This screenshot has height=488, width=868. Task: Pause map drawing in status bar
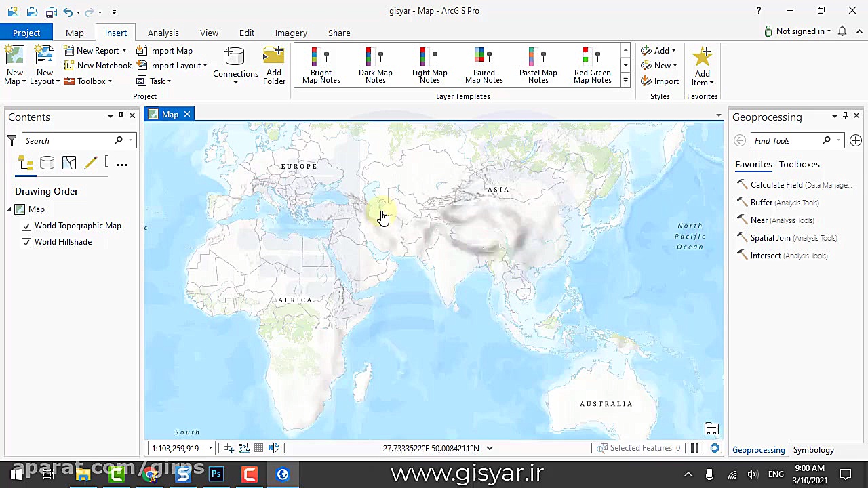pyautogui.click(x=694, y=448)
